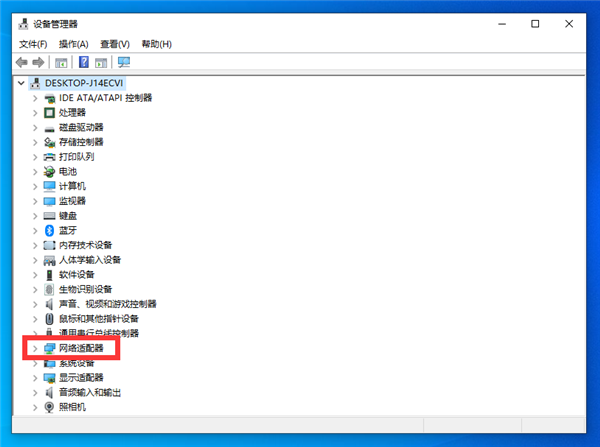Click the scan for hardware changes icon
Viewport: 600px width, 447px height.
(x=124, y=62)
